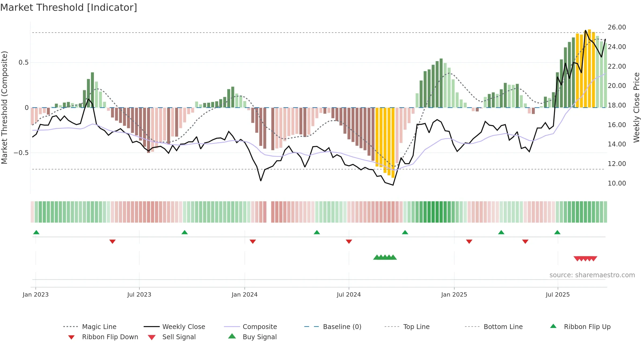644x362 pixels.
Task: Click the −0.5 composite axis tick
Action: (x=21, y=153)
